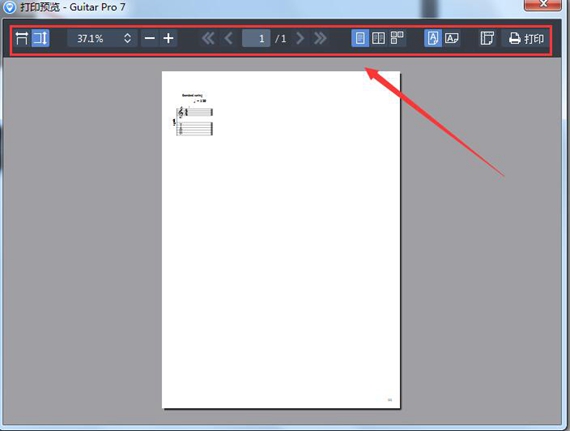Go to the next page
This screenshot has width=570, height=431.
pyautogui.click(x=300, y=38)
